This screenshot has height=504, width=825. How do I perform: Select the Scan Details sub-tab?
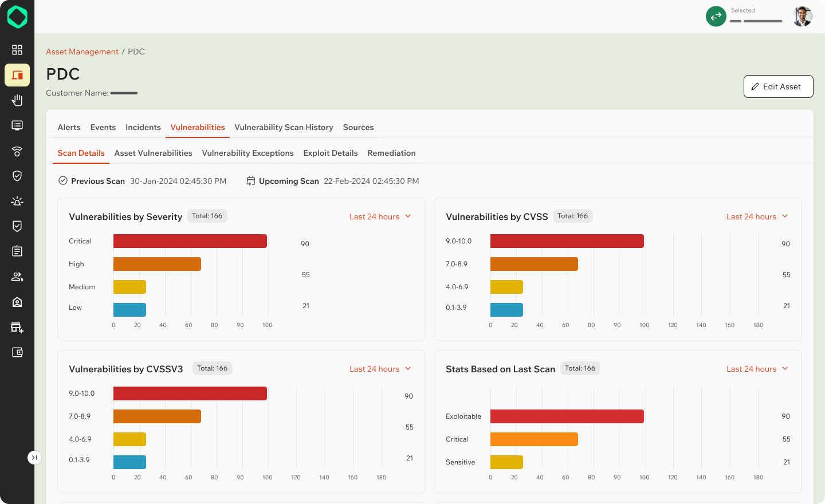click(x=81, y=153)
